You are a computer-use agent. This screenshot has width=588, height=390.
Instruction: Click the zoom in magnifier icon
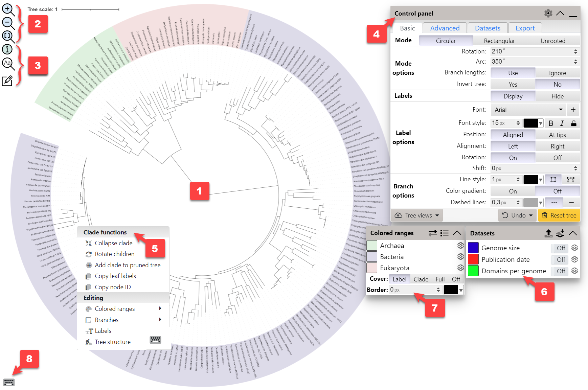(8, 10)
